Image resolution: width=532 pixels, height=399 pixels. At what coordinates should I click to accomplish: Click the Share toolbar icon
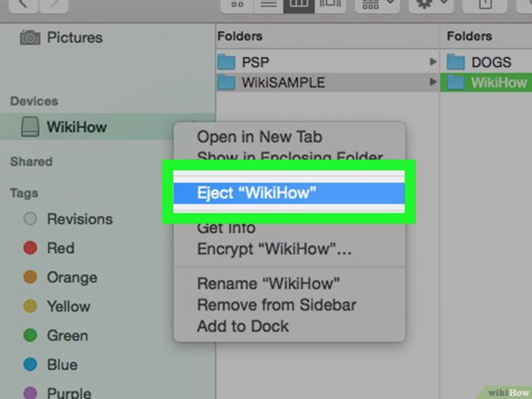point(485,5)
